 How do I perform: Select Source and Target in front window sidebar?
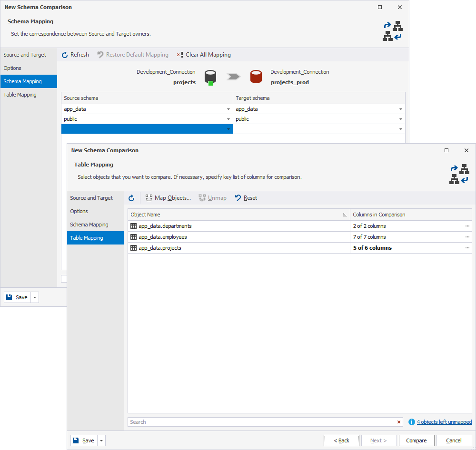coord(95,198)
